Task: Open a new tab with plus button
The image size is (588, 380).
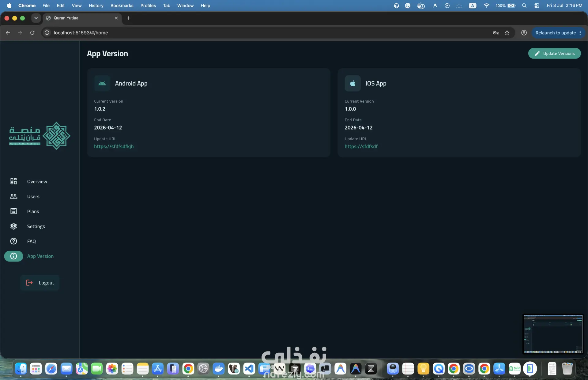Action: pyautogui.click(x=129, y=18)
